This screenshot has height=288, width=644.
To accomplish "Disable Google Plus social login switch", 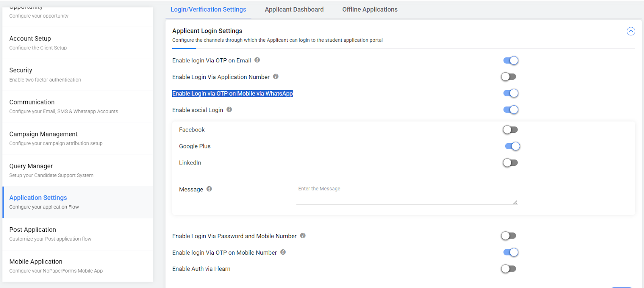I will pos(512,146).
